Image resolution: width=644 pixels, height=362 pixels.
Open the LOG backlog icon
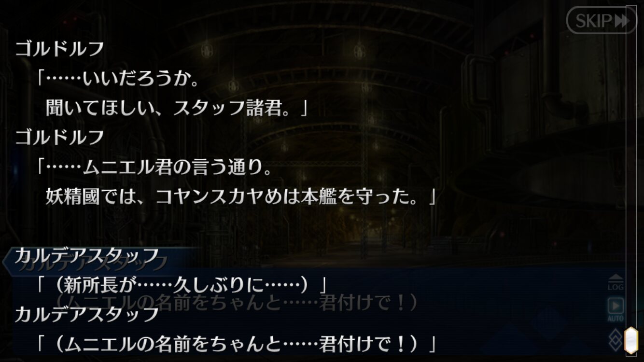pyautogui.click(x=616, y=283)
